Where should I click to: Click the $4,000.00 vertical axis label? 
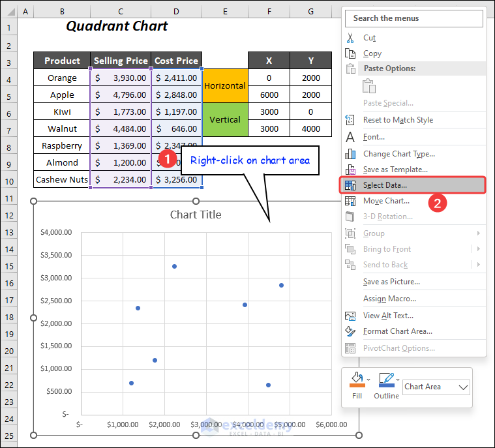56,232
